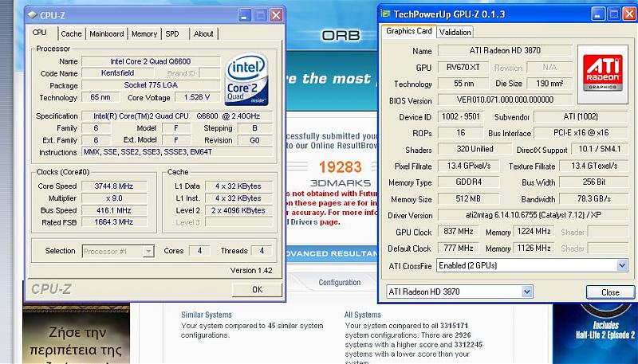638x364 pixels.
Task: Open the SPD tab in CPU-Z
Action: tap(172, 33)
